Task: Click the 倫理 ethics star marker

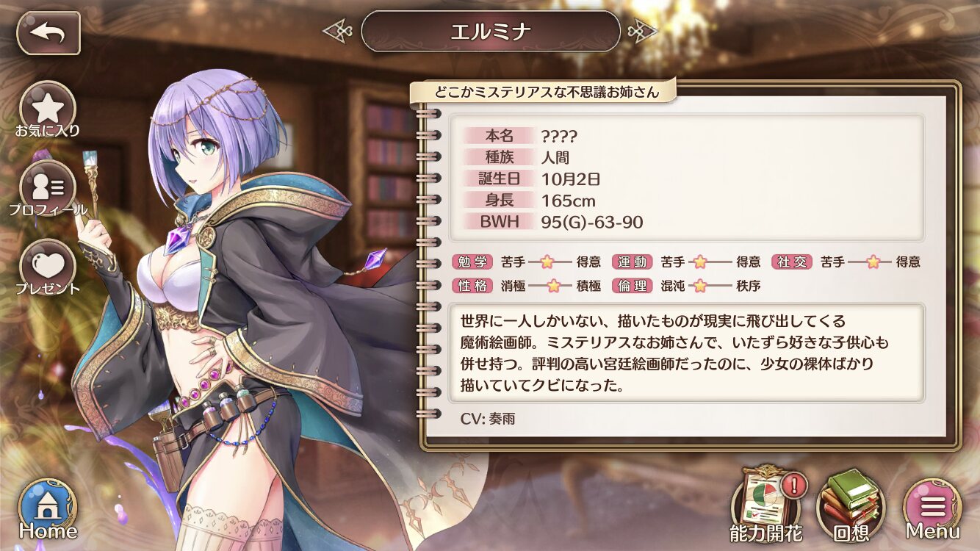Action: pyautogui.click(x=699, y=287)
